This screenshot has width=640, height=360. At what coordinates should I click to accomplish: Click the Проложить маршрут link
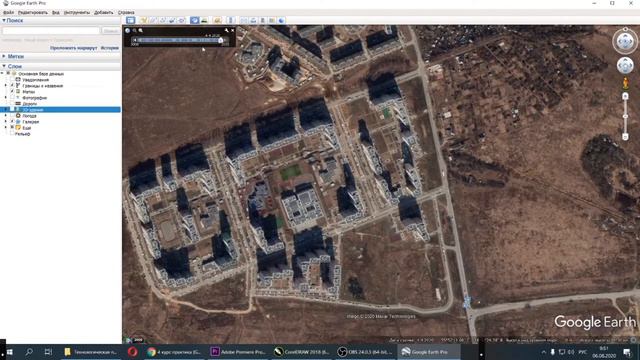pos(74,48)
